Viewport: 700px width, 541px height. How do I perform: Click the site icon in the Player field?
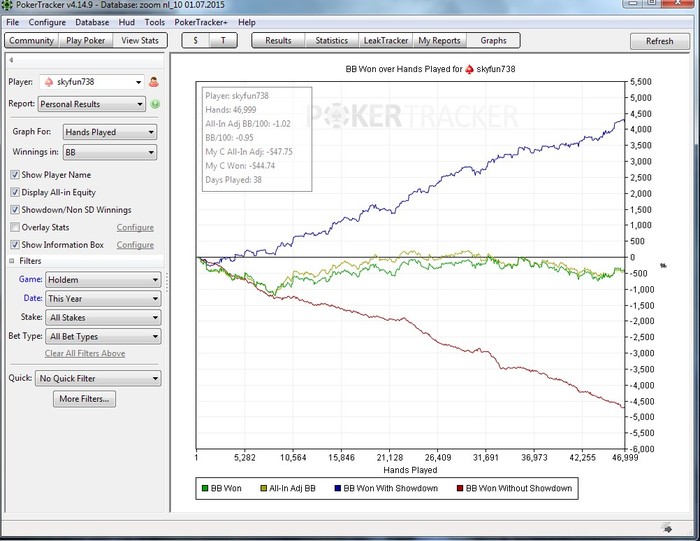[49, 82]
